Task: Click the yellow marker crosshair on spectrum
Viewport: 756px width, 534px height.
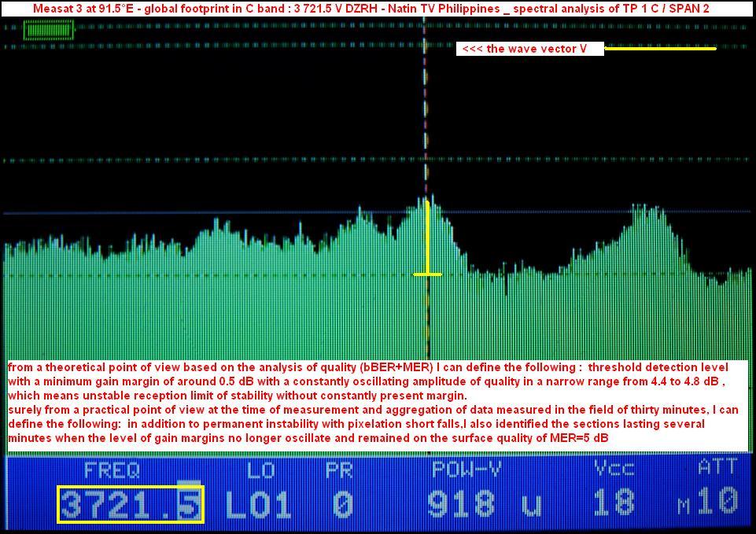Action: point(427,274)
